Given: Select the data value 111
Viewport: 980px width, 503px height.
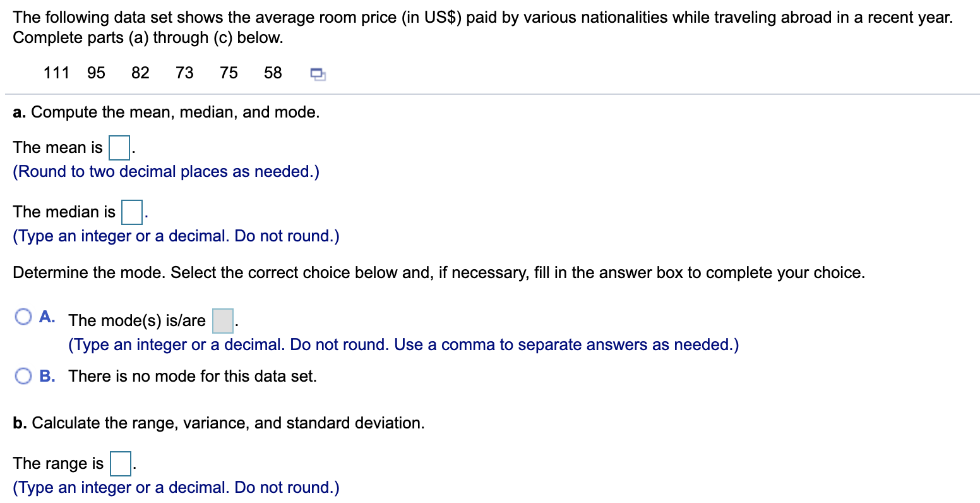Looking at the screenshot, I should coord(56,73).
